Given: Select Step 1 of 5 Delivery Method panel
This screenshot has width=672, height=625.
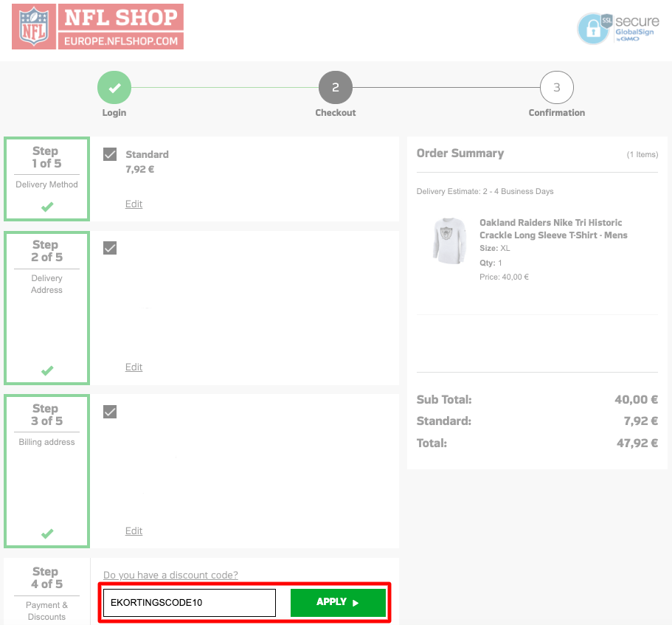Looking at the screenshot, I should [x=46, y=179].
